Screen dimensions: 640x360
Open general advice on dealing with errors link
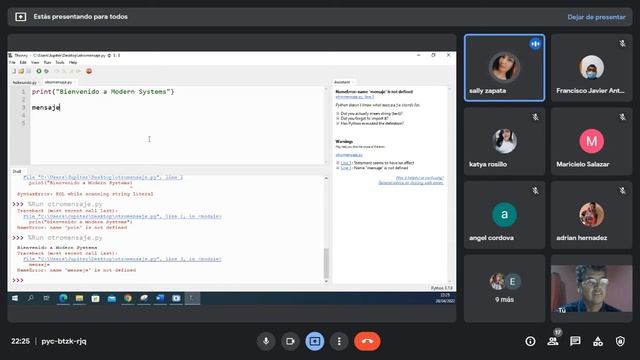coord(411,183)
